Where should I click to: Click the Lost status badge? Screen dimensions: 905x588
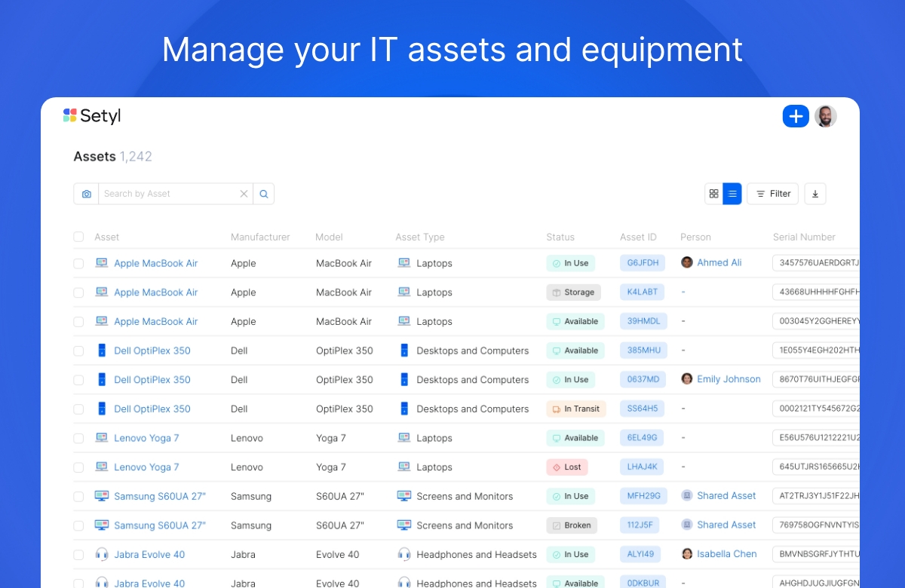point(567,467)
